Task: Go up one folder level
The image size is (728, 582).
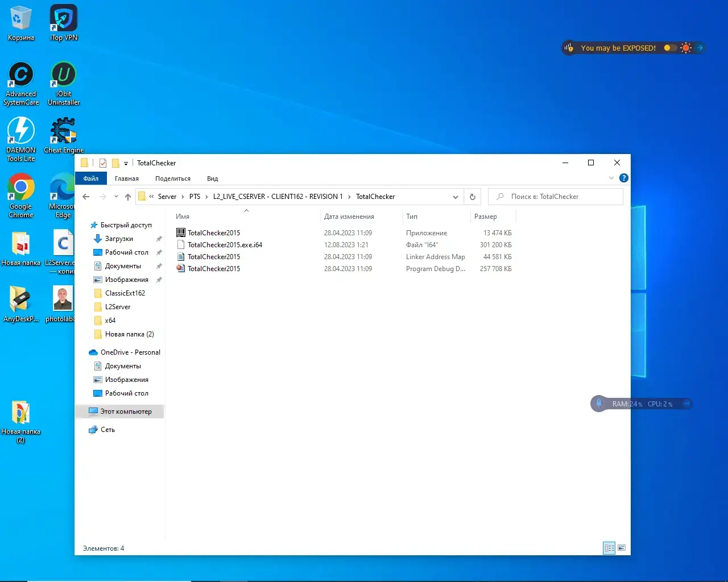Action: coord(128,197)
